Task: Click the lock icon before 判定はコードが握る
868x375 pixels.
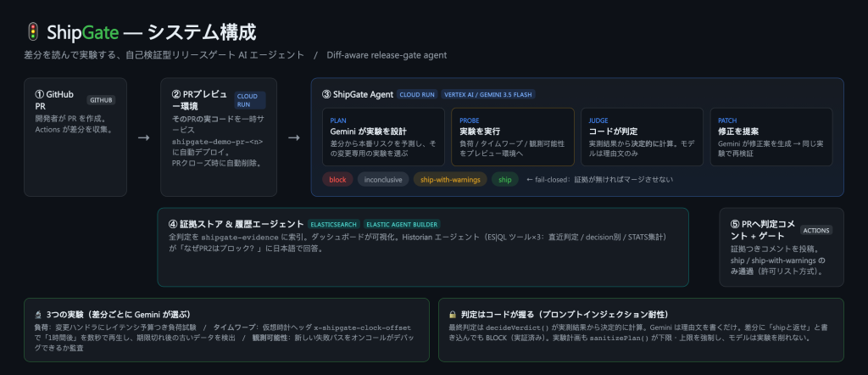Action: (x=453, y=314)
